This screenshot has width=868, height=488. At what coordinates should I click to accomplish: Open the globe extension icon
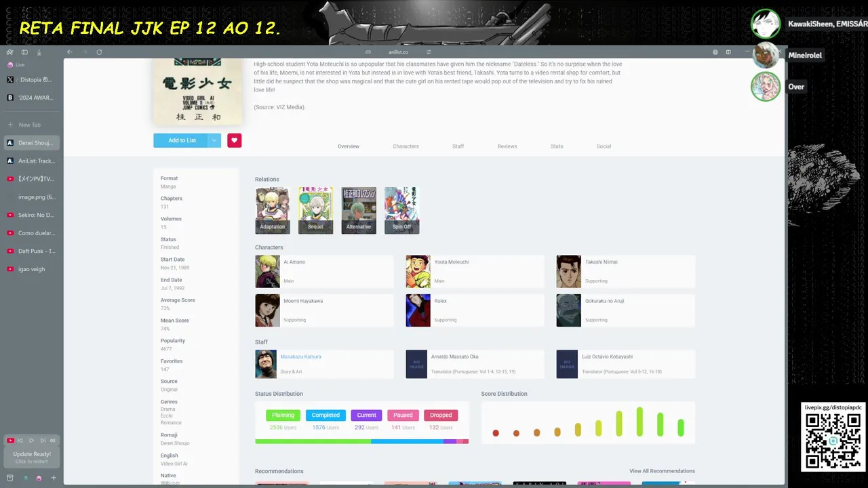click(715, 52)
